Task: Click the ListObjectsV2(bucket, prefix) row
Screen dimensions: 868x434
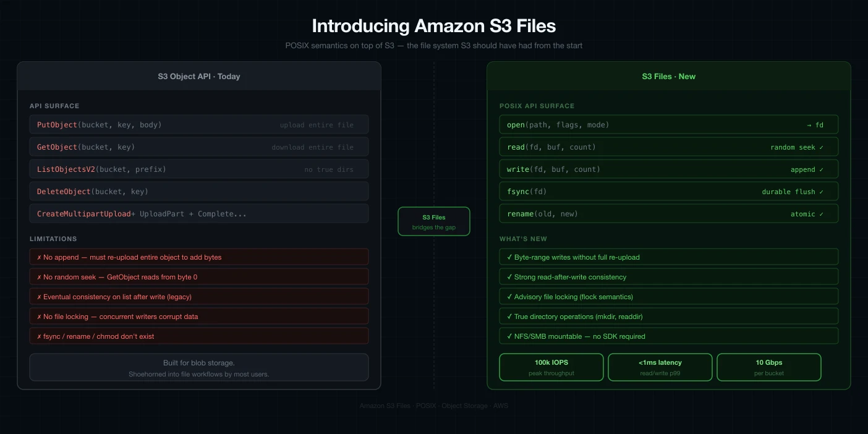Action: pos(199,169)
